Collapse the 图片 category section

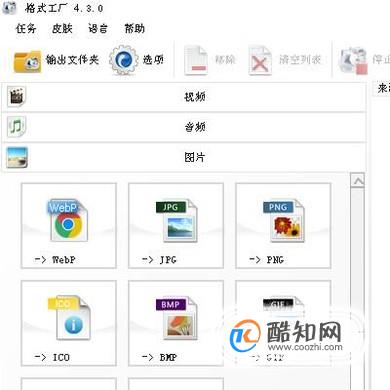tap(184, 157)
